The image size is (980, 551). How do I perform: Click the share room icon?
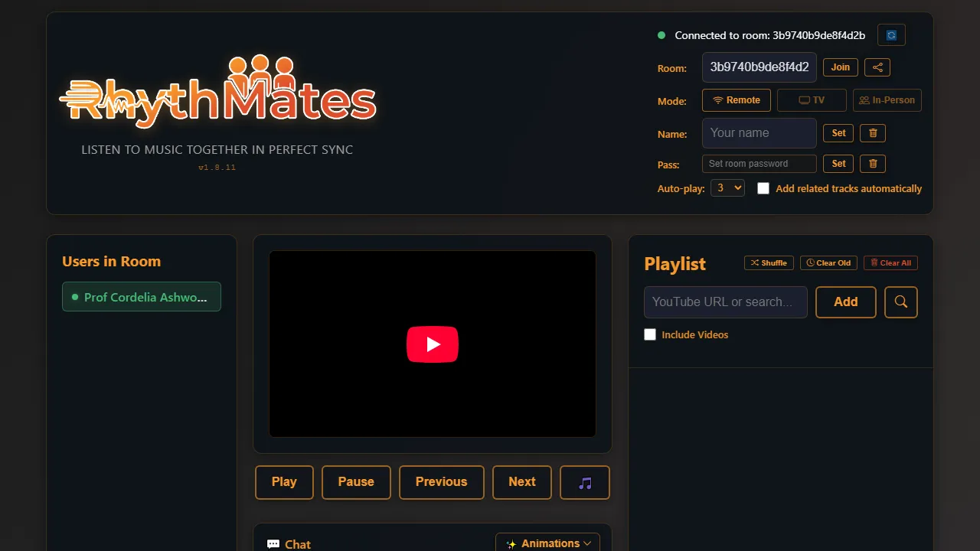tap(877, 67)
